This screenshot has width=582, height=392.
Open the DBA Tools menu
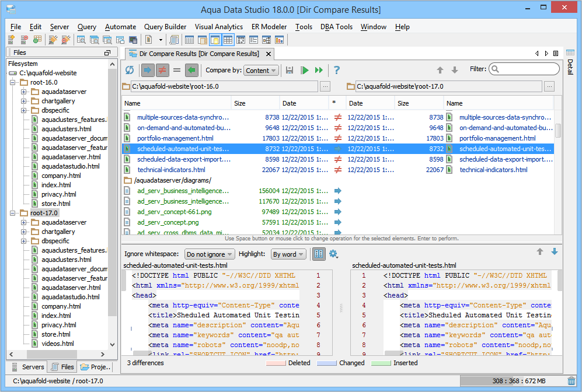336,27
